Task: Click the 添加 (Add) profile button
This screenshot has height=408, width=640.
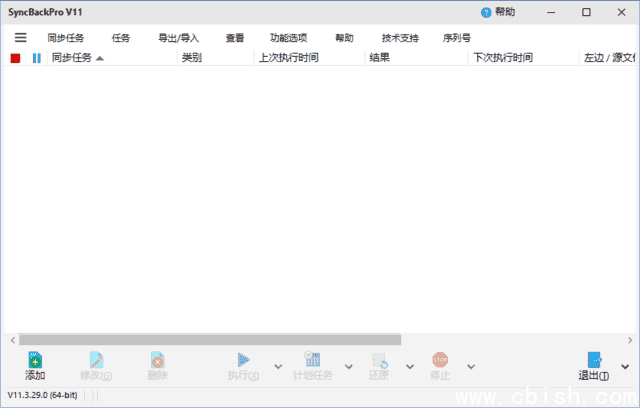Action: tap(35, 366)
